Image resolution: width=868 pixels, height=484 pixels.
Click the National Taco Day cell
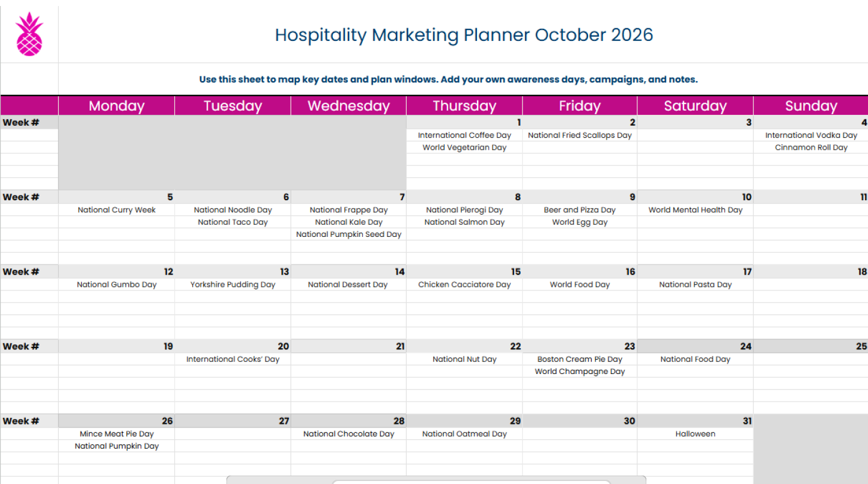[232, 222]
